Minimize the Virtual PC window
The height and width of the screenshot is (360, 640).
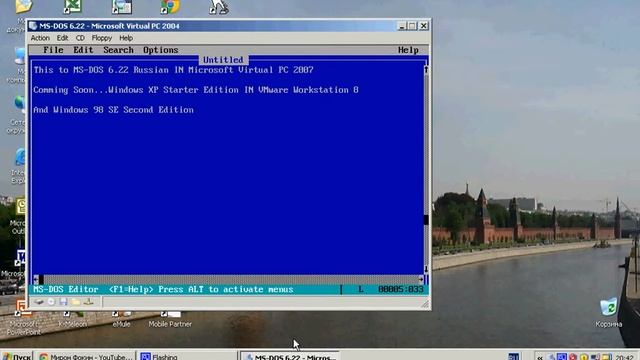(402, 26)
